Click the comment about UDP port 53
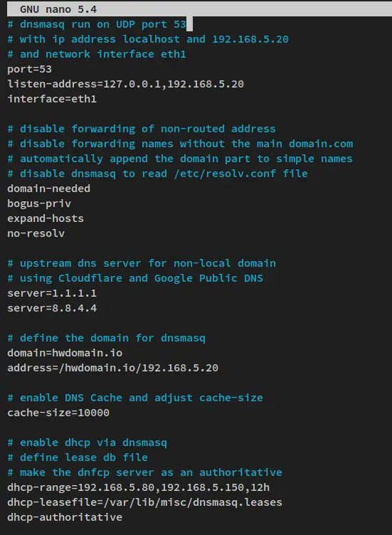The width and height of the screenshot is (392, 535). tap(97, 24)
